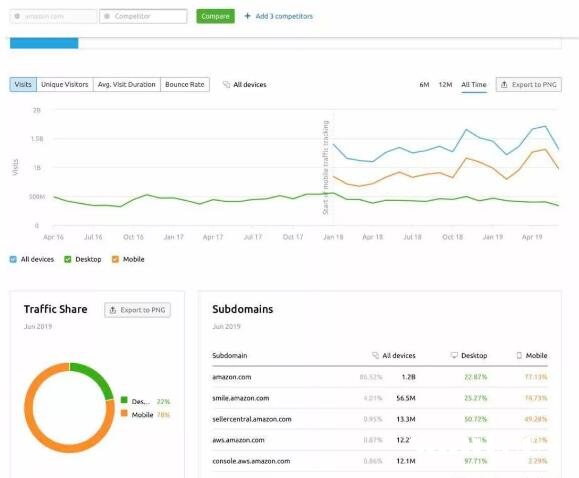The width and height of the screenshot is (579, 478).
Task: Click aws.amazon.com subdomain
Action: (238, 440)
